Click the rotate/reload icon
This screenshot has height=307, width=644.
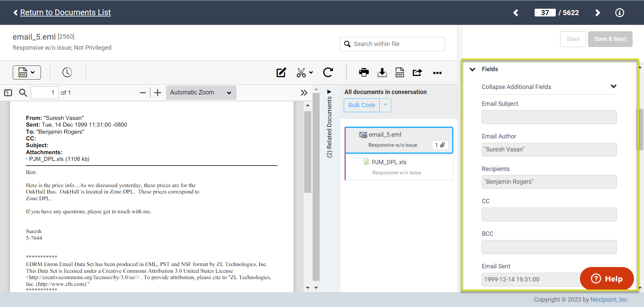[x=328, y=73]
